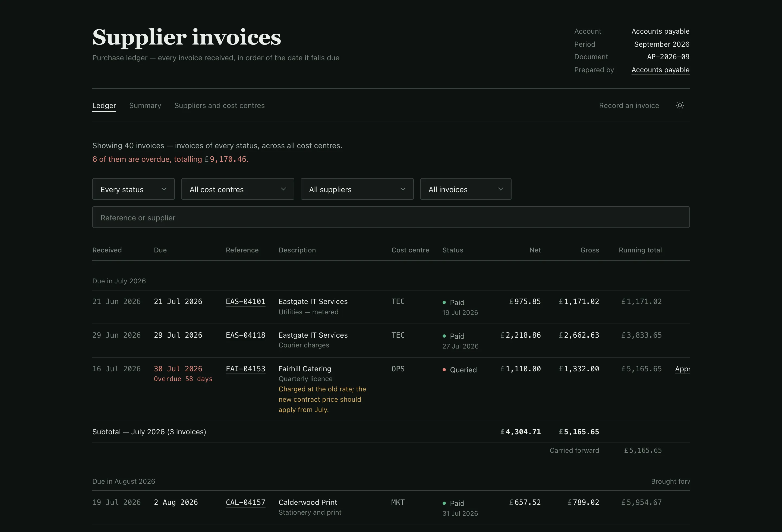Select the Queried status on Fairhill Catering row
This screenshot has height=532, width=782.
point(460,370)
